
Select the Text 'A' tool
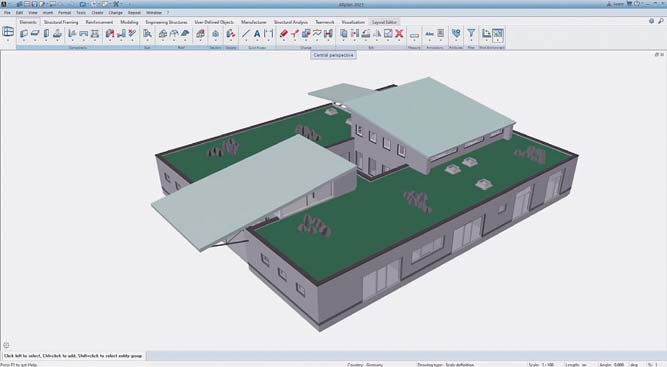[x=257, y=33]
